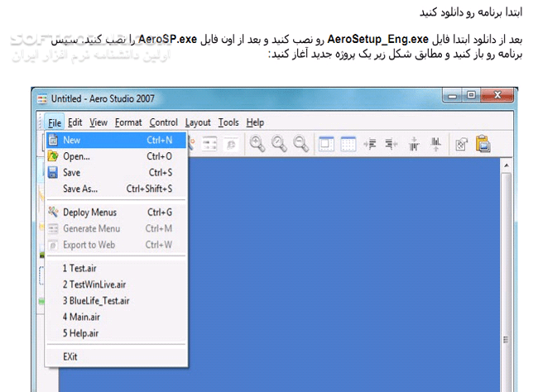
Task: Open recent file 3 BlueLife_Test.air
Action: pos(117,301)
